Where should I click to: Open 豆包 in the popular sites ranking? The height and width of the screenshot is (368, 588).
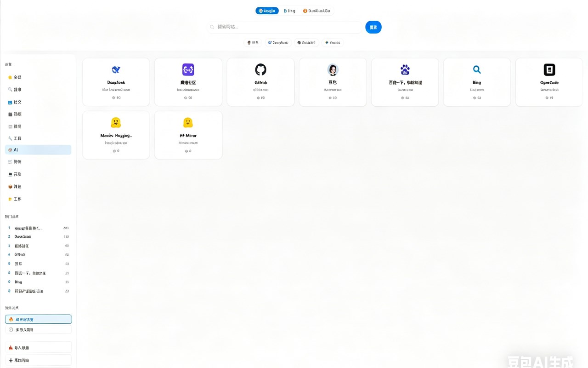[x=38, y=264]
